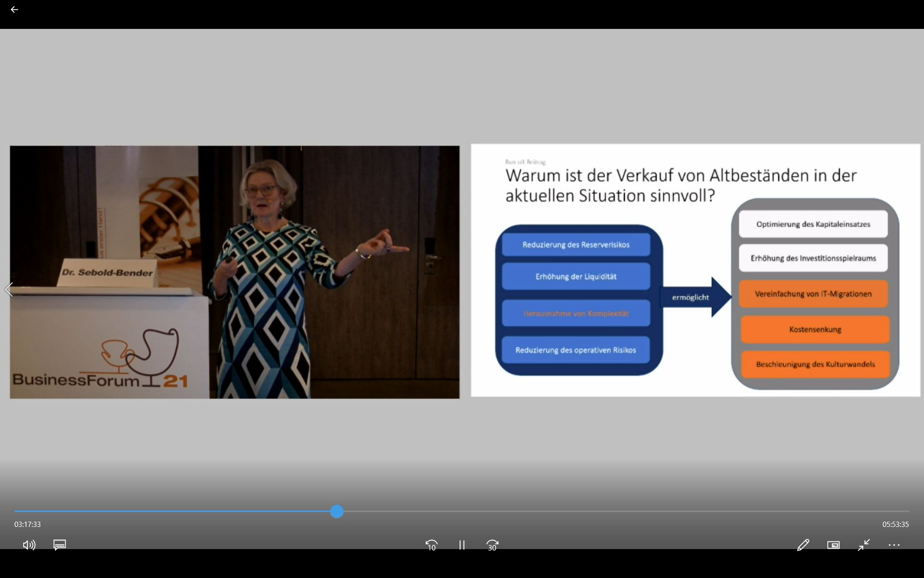This screenshot has height=578, width=924.
Task: Skip back 10 seconds
Action: tap(431, 545)
